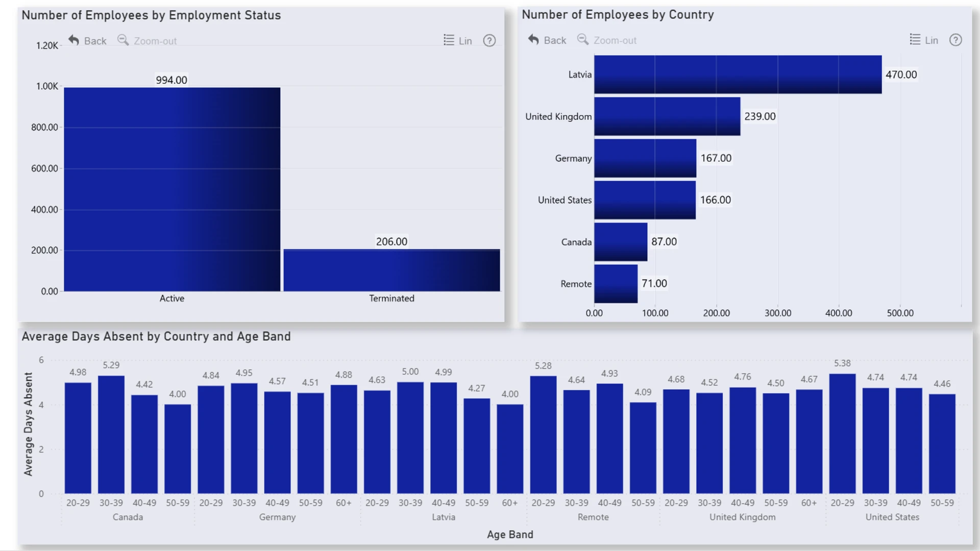Screen dimensions: 980x551
Task: Select the Canada 30-39 absence bar (5.29)
Action: 111,435
